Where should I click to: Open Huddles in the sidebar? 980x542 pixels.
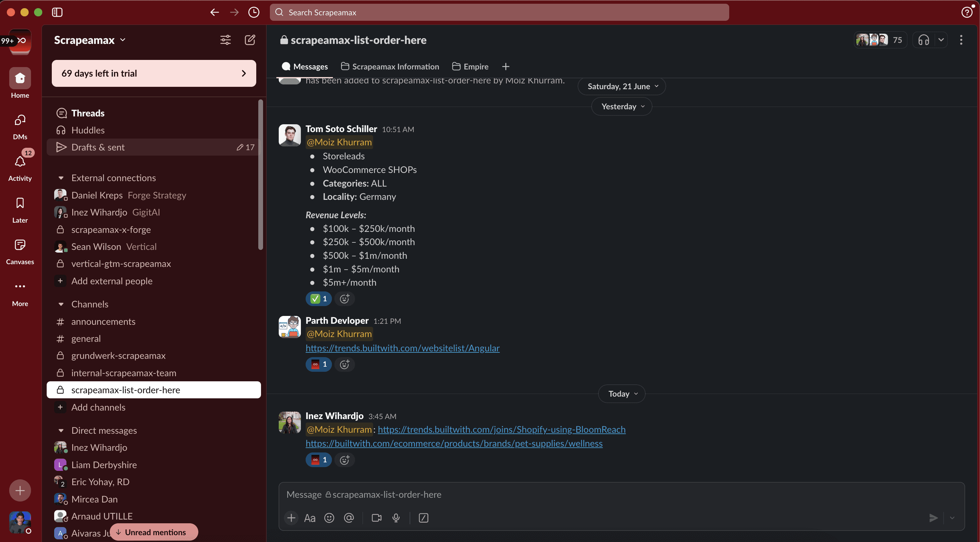pyautogui.click(x=154, y=130)
